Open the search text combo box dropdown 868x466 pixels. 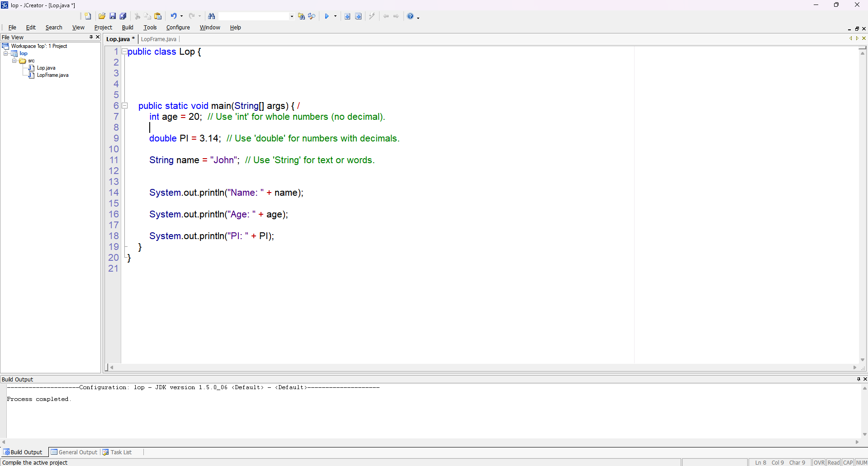click(x=292, y=16)
